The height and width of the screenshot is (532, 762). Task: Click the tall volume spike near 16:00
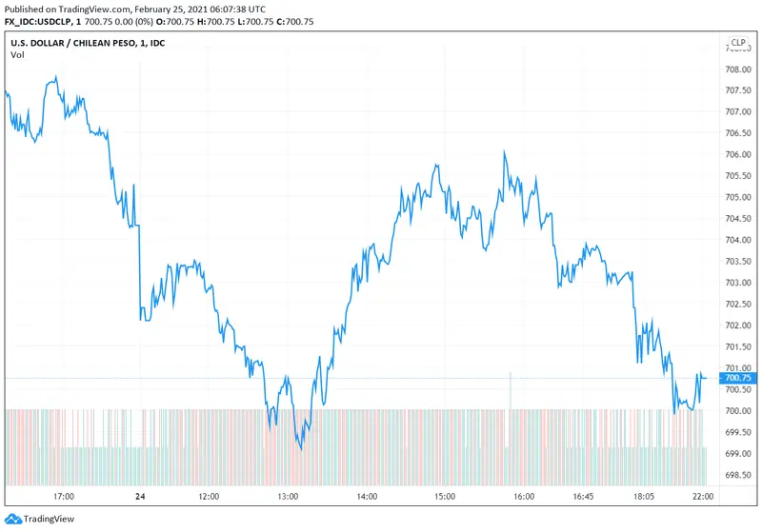pyautogui.click(x=511, y=390)
